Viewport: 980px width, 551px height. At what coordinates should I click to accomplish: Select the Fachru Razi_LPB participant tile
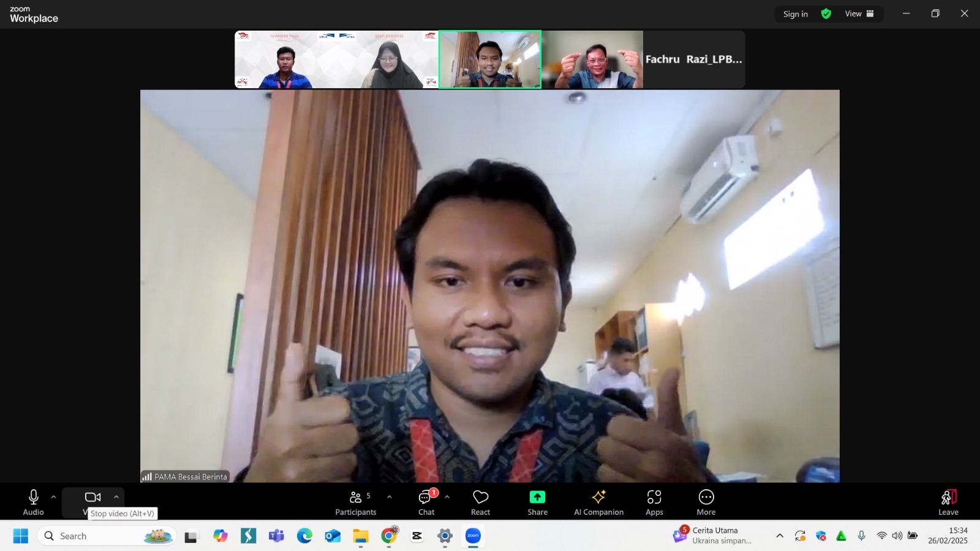pyautogui.click(x=693, y=59)
